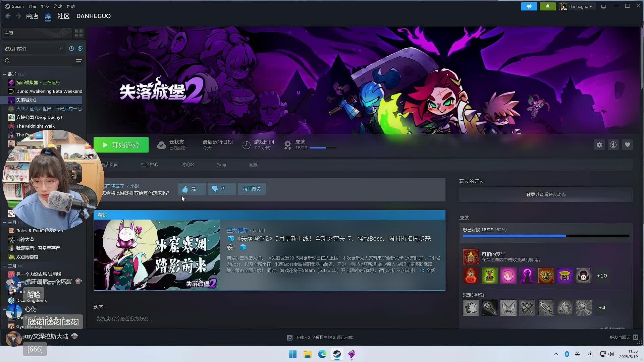This screenshot has height=362, width=644.
Task: Go to 社区 tab
Action: coord(63,16)
